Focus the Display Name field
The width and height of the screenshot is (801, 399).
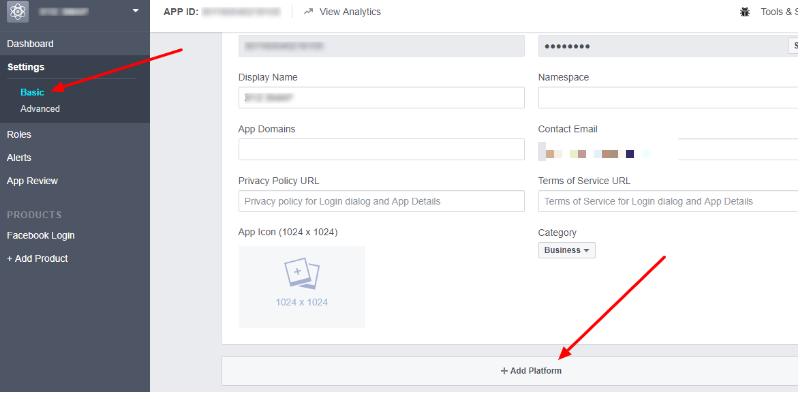(381, 98)
